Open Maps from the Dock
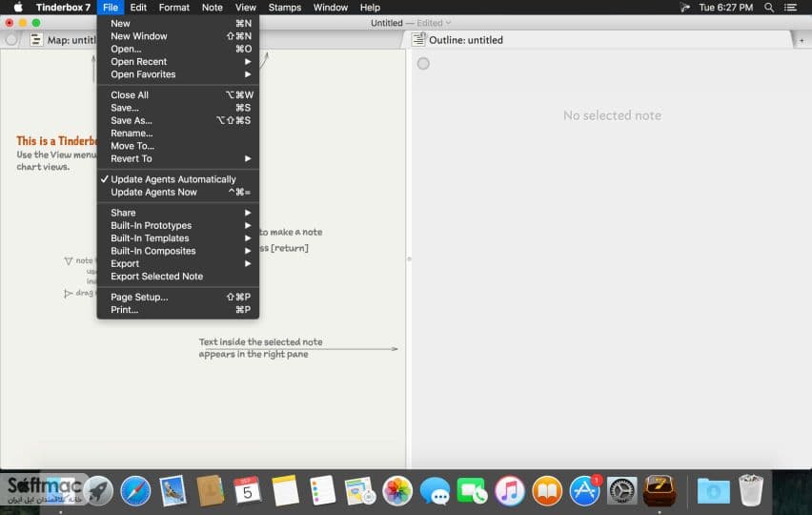 pos(360,490)
